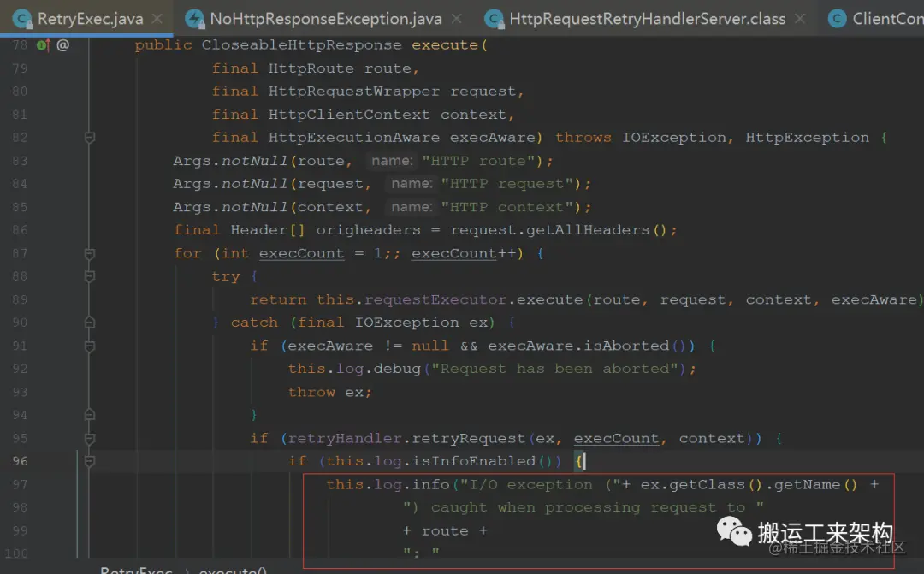This screenshot has height=574, width=924.
Task: Open the HttpRequestRetryHandlerServer.class tab
Action: point(647,19)
